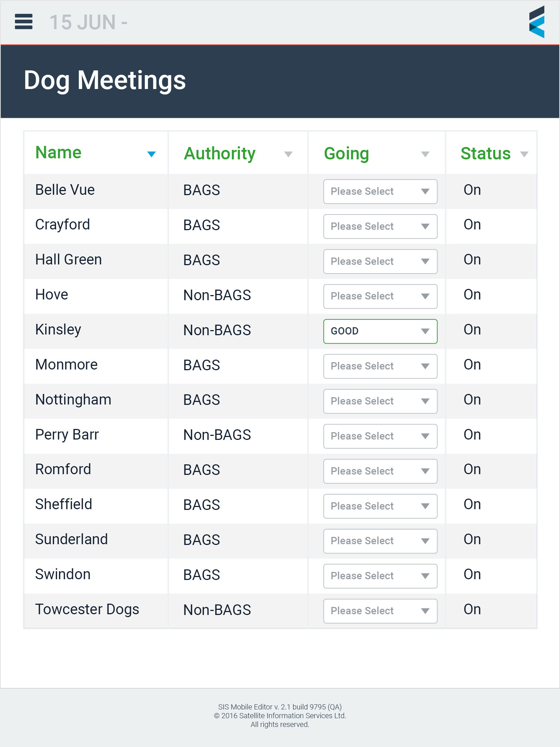The width and height of the screenshot is (560, 747).
Task: Open Towcester Dogs going dropdown
Action: (380, 611)
